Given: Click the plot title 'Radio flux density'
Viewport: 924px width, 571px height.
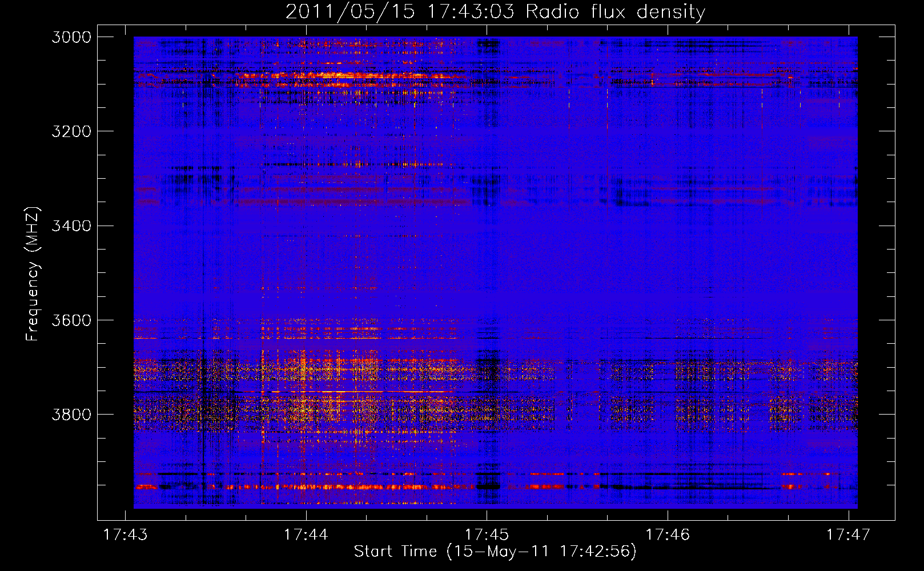Looking at the screenshot, I should tap(616, 12).
